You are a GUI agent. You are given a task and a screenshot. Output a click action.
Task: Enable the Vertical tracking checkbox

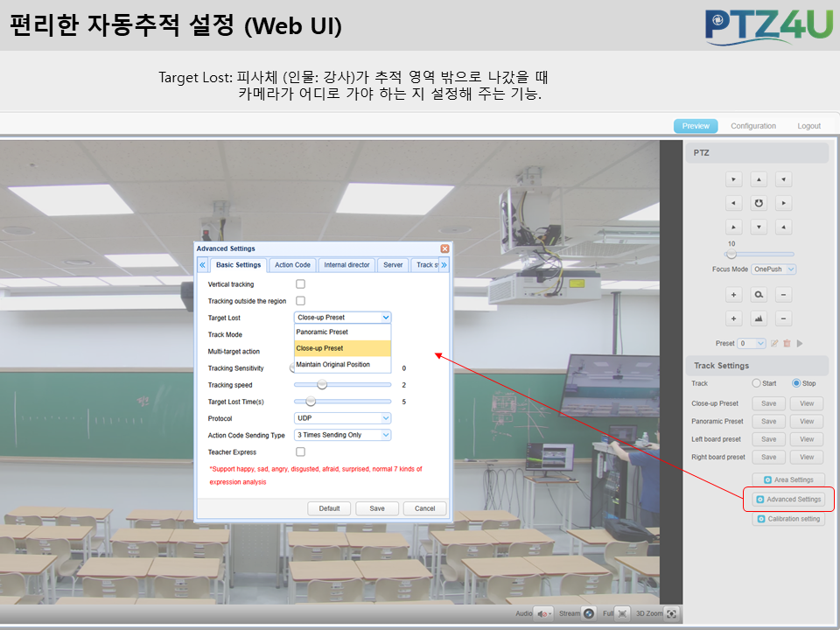[x=300, y=283]
